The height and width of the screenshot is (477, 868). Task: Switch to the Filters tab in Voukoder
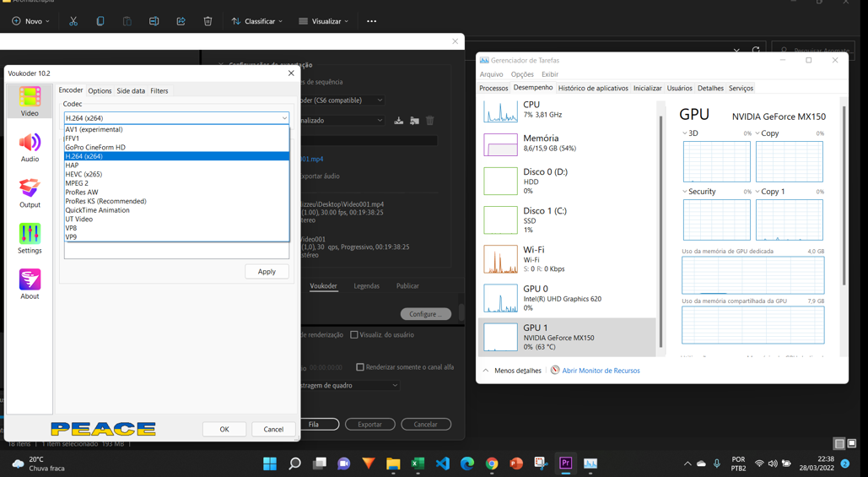coord(159,91)
